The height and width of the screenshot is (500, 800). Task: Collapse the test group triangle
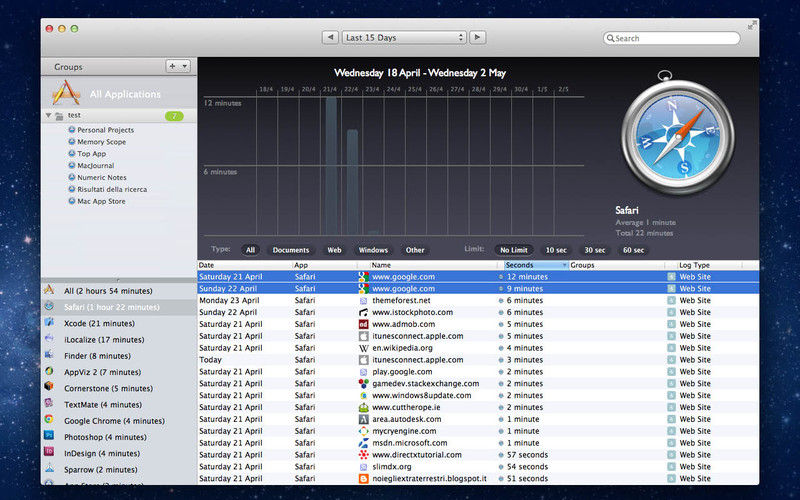[48, 115]
